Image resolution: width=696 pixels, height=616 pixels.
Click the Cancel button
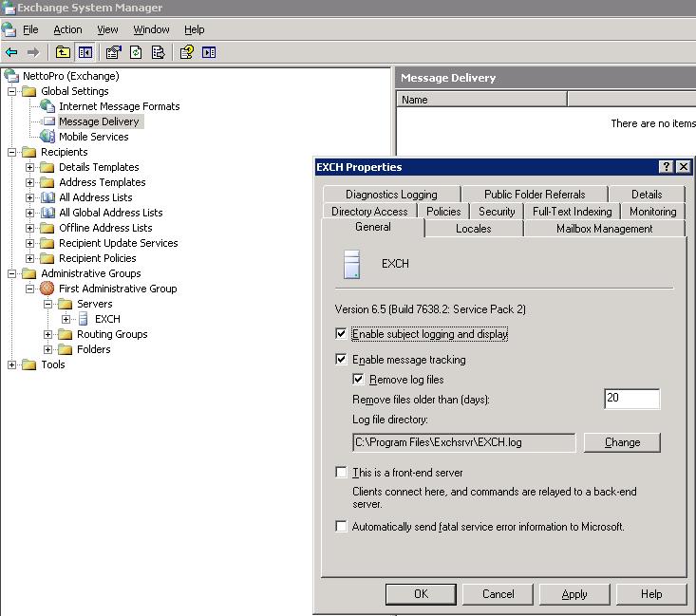(x=498, y=594)
